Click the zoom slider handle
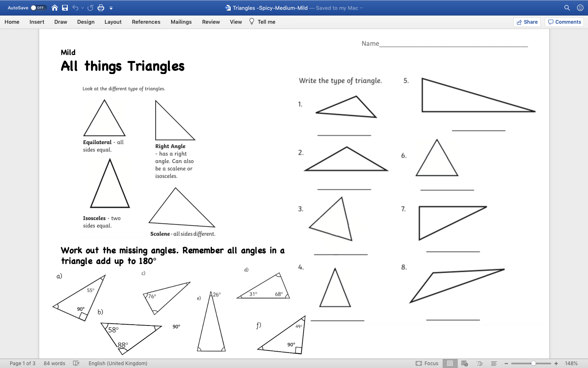This screenshot has height=368, width=588. (533, 363)
